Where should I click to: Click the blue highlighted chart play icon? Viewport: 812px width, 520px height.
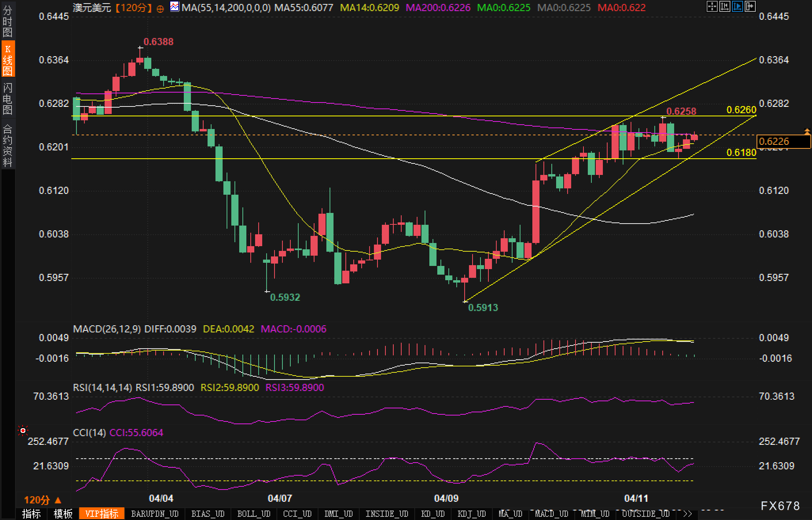(737, 6)
